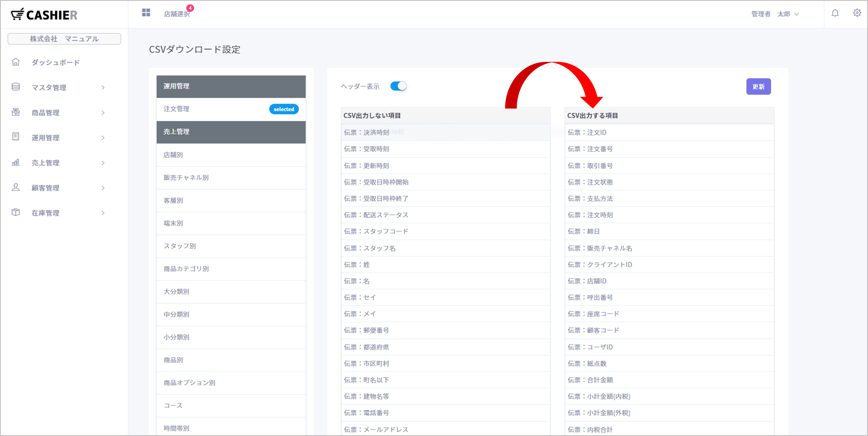The width and height of the screenshot is (868, 436).
Task: Open the settings gear icon
Action: point(857,13)
